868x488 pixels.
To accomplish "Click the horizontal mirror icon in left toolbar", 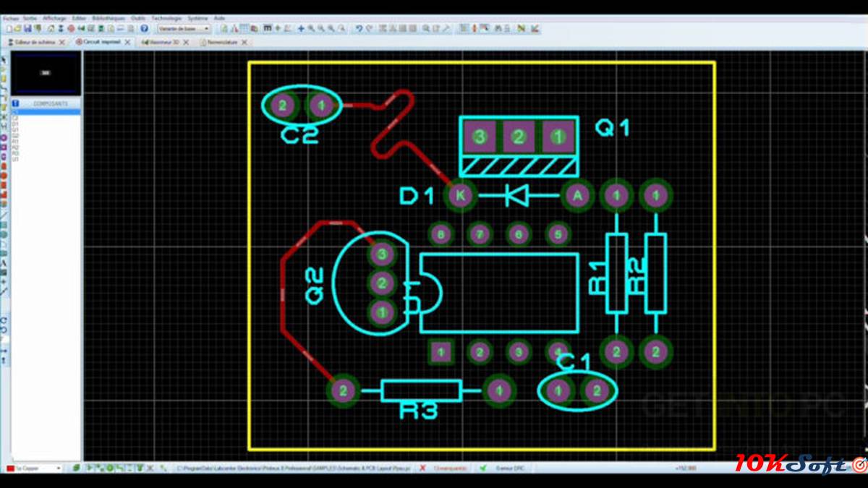I will [x=4, y=351].
